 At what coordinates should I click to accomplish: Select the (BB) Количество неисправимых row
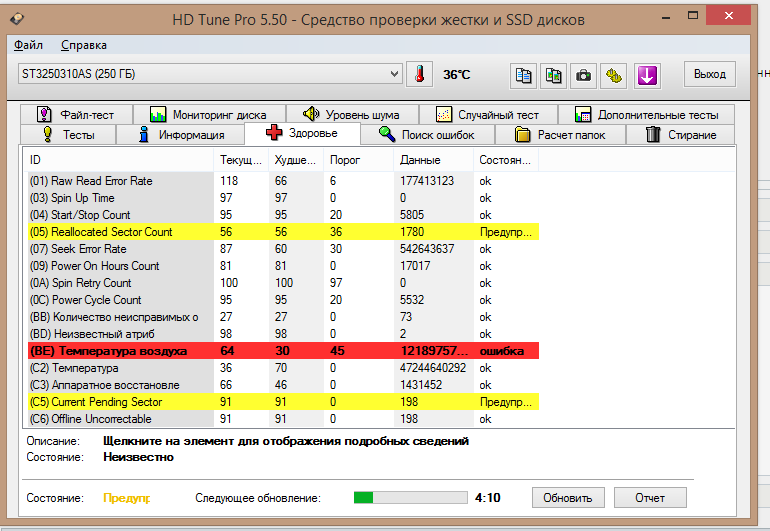283,317
